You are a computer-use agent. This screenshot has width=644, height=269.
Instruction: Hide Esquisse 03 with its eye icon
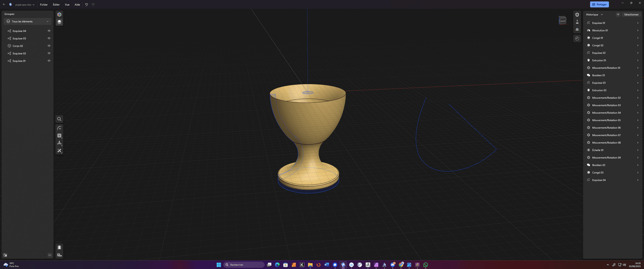(x=49, y=39)
